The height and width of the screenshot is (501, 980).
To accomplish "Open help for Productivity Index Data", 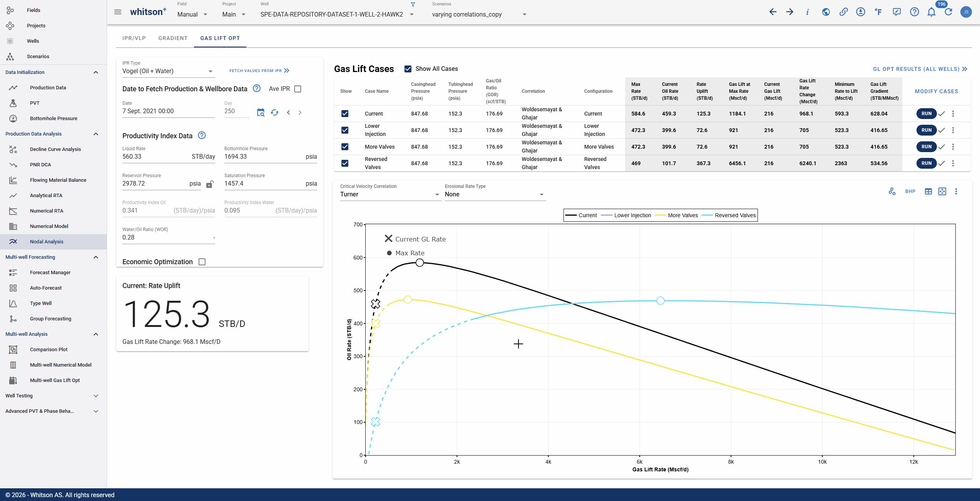I will coord(202,135).
